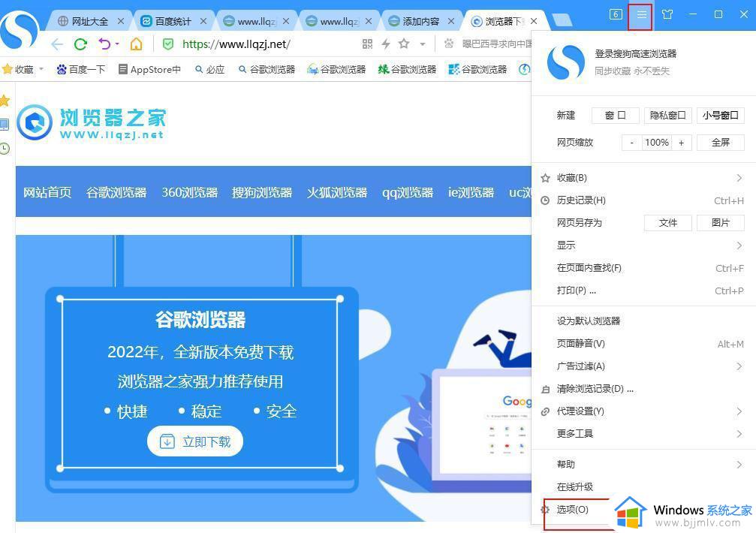This screenshot has height=533, width=756.
Task: Open the hamburger main menu icon
Action: [x=641, y=14]
